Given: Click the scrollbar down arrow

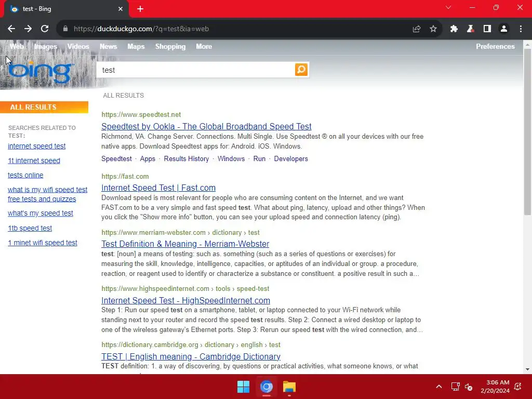Looking at the screenshot, I should [x=527, y=369].
